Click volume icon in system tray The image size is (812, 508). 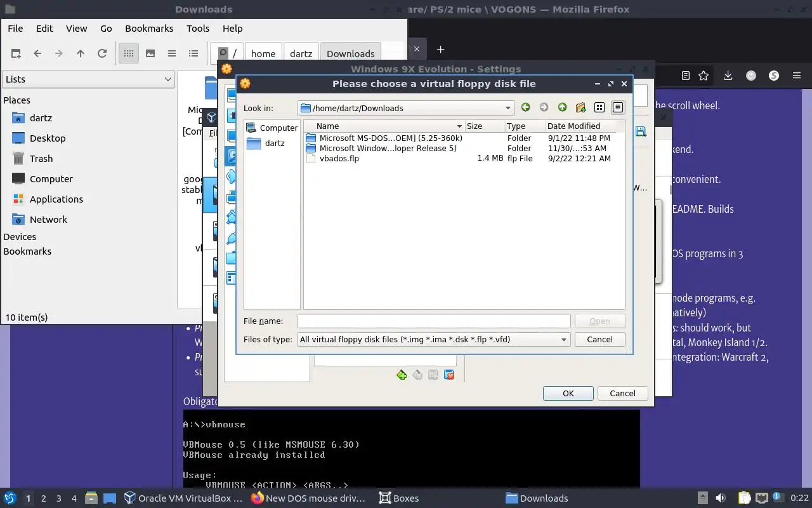pos(721,498)
